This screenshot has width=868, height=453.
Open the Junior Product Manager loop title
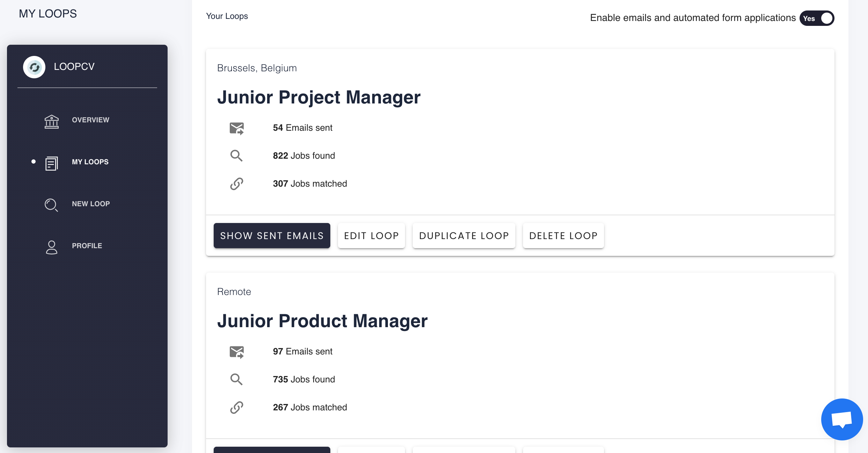[x=322, y=321]
